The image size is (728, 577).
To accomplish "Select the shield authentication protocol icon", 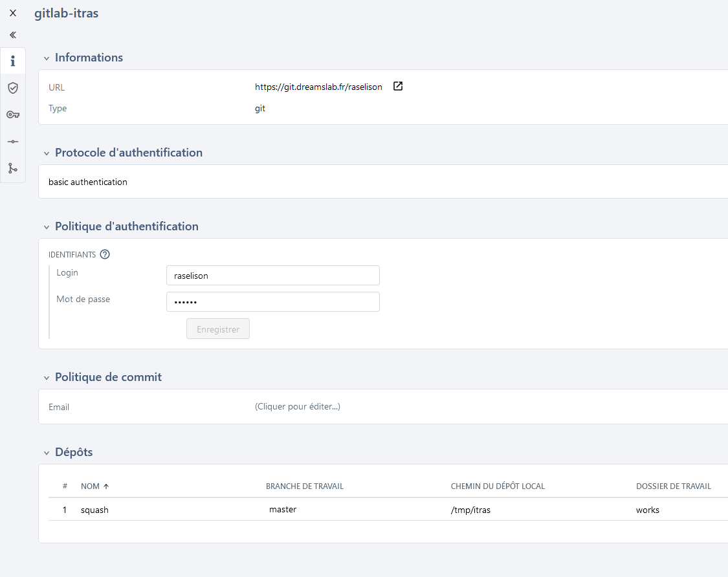I will pos(12,87).
